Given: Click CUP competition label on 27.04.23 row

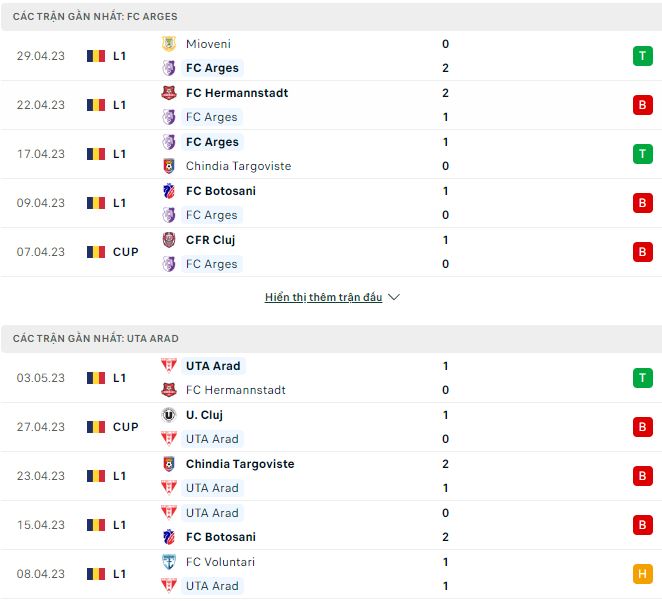Looking at the screenshot, I should (125, 427).
